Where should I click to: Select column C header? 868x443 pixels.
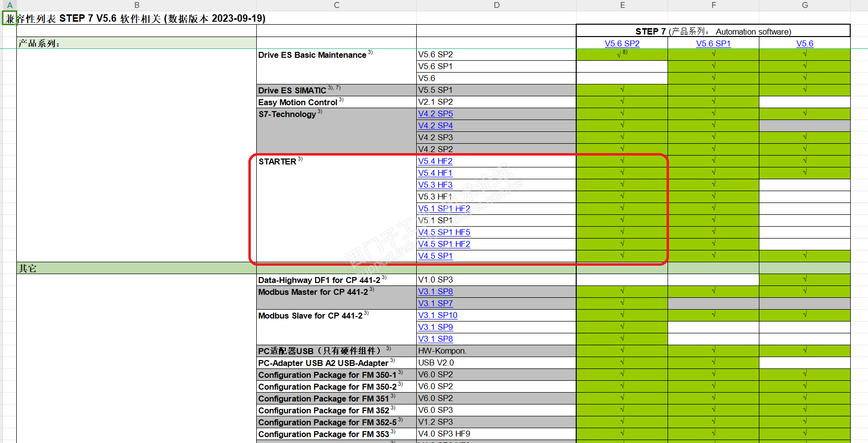coord(337,5)
